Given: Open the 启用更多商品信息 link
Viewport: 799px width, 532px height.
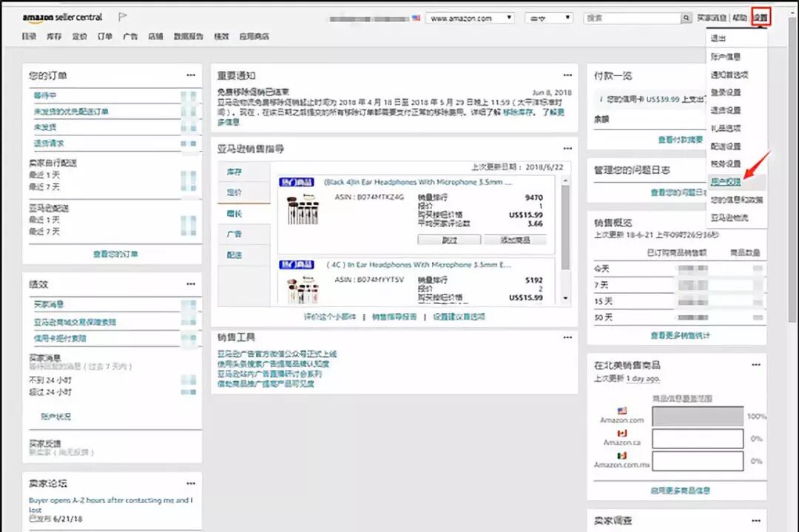Looking at the screenshot, I should pos(680,491).
